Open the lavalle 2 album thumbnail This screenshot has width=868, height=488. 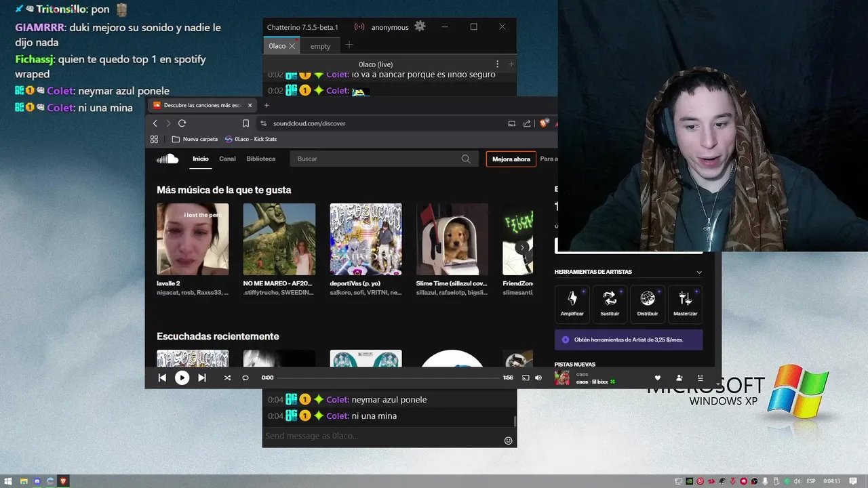193,239
